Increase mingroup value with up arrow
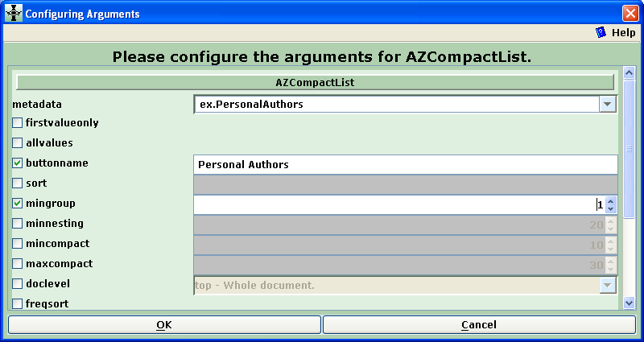 click(611, 201)
